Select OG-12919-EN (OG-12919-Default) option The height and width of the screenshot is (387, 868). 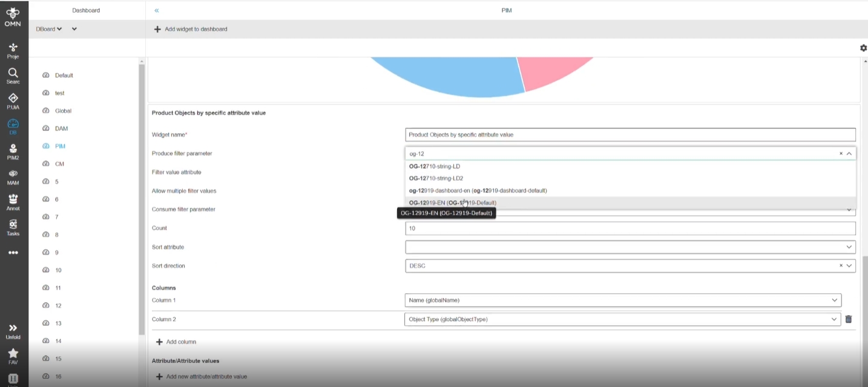pyautogui.click(x=630, y=203)
